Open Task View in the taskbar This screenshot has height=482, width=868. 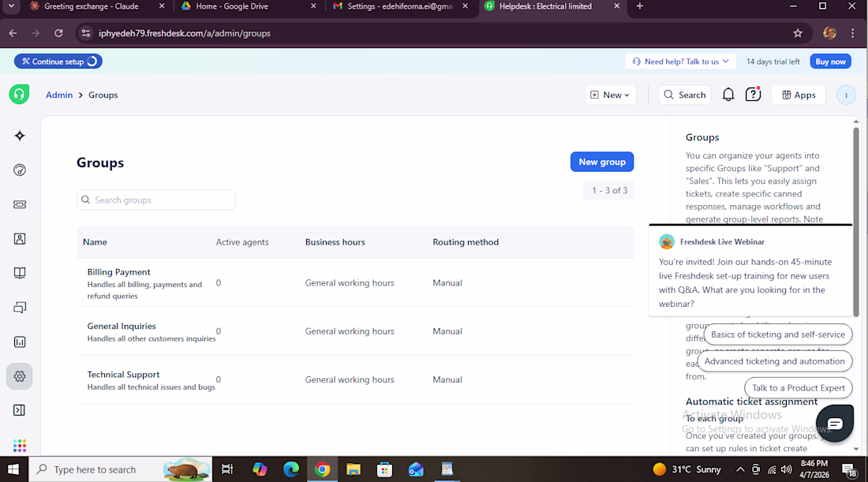[x=227, y=469]
